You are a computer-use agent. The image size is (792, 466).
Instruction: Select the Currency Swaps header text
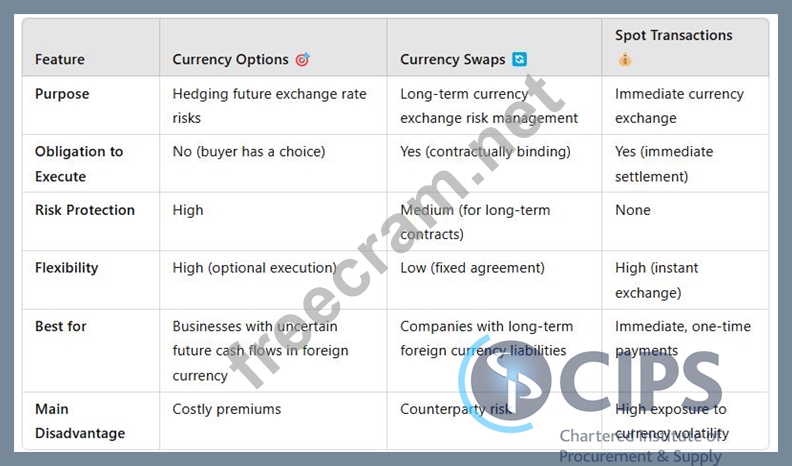tap(453, 60)
